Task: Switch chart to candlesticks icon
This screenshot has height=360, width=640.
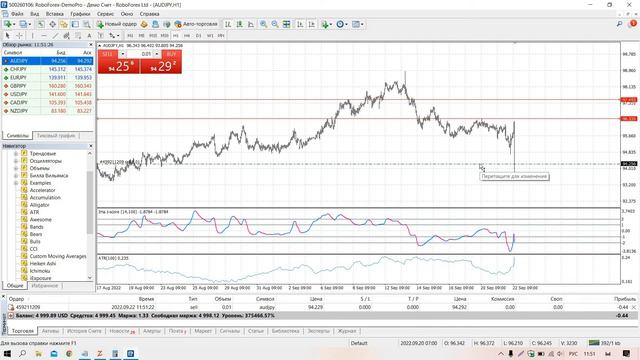Action: 239,24
